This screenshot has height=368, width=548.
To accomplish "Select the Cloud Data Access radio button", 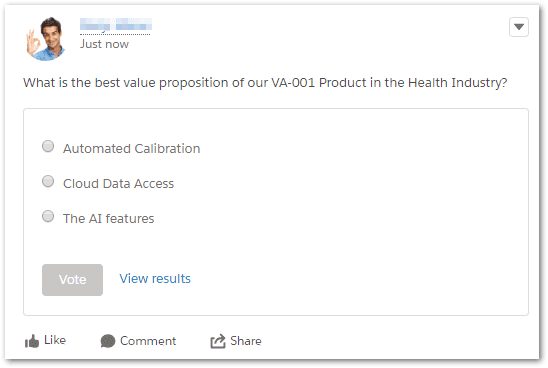I will coord(48,181).
